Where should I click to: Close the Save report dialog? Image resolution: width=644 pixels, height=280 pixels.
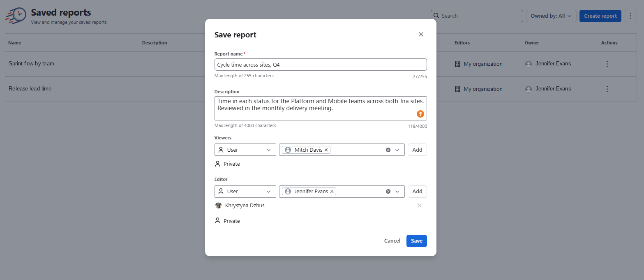click(421, 35)
